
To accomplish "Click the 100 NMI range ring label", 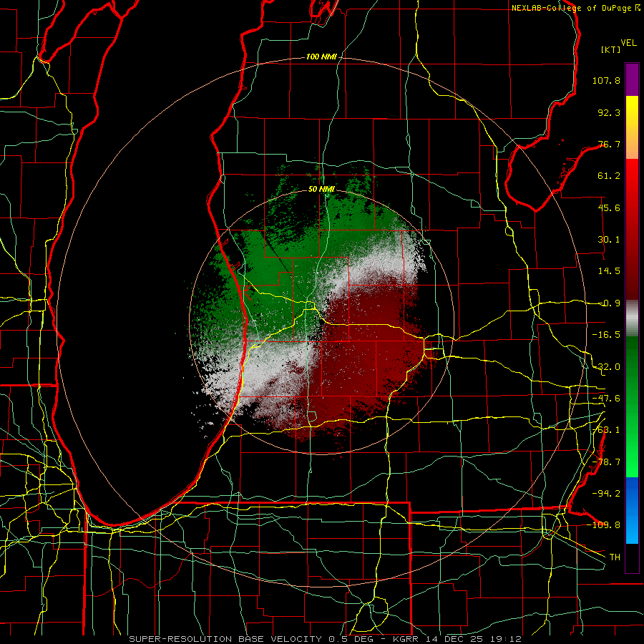I will (321, 57).
